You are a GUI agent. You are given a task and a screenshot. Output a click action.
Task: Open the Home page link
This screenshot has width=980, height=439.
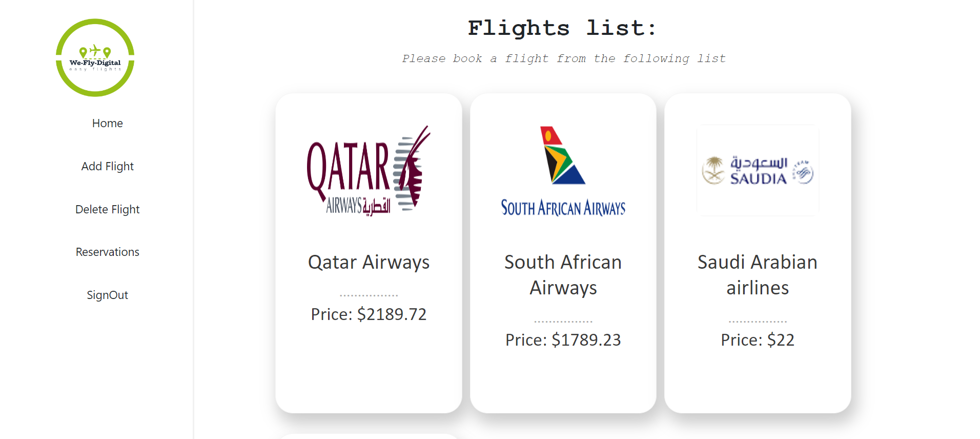[107, 123]
